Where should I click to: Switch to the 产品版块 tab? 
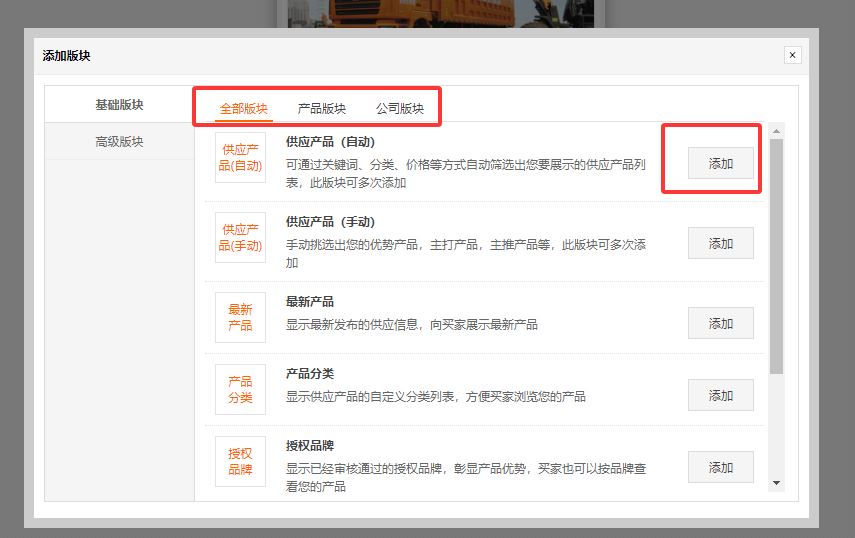click(x=322, y=108)
